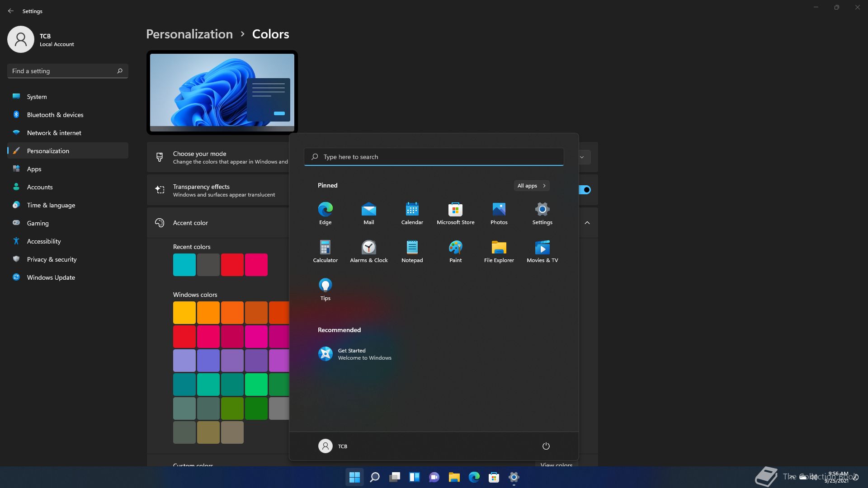Open System settings category
868x488 pixels.
point(68,97)
